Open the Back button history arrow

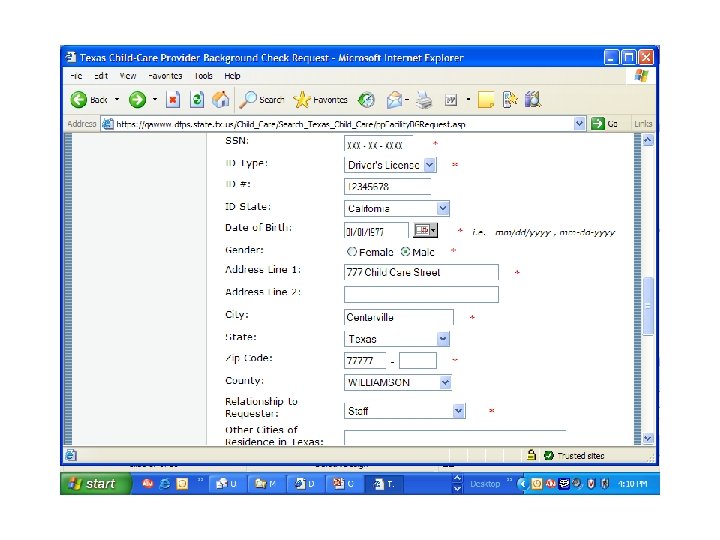pos(117,99)
